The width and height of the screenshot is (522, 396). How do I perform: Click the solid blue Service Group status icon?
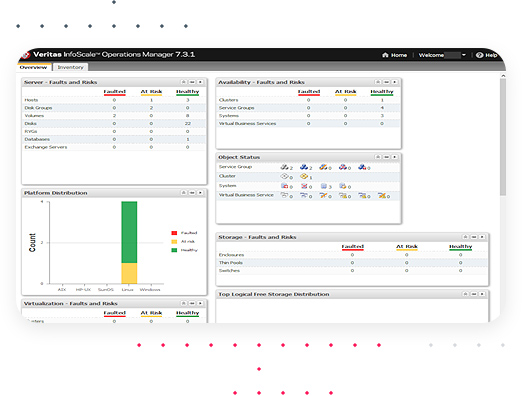pyautogui.click(x=304, y=167)
